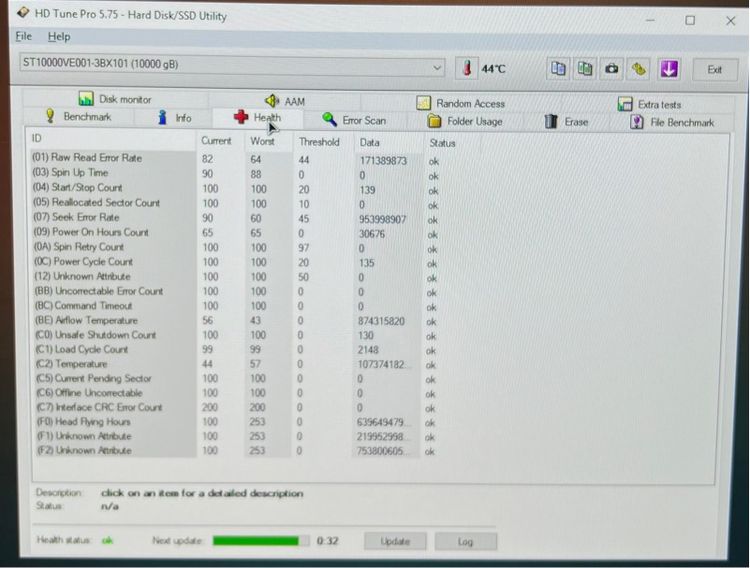
Task: Switch to the Error Scan tab
Action: [x=354, y=120]
